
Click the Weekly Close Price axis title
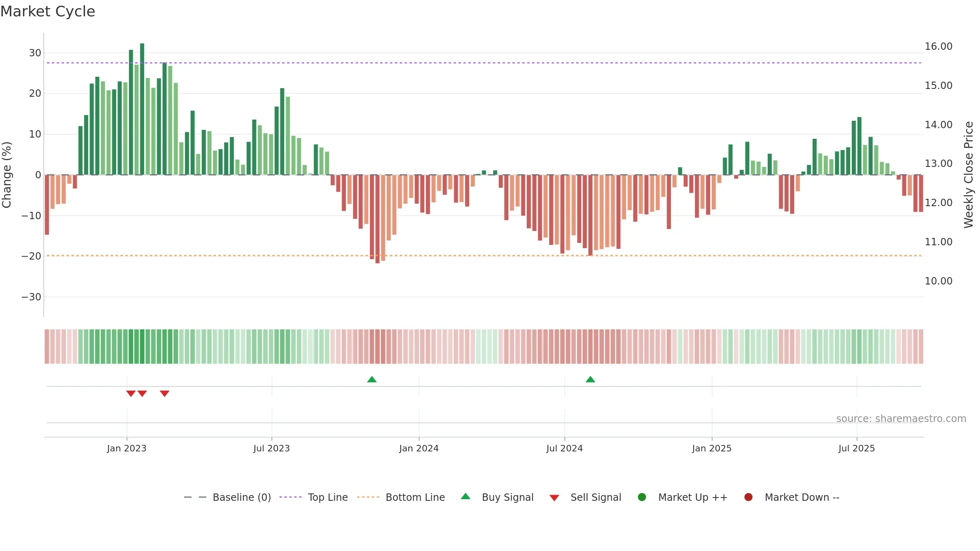point(969,175)
